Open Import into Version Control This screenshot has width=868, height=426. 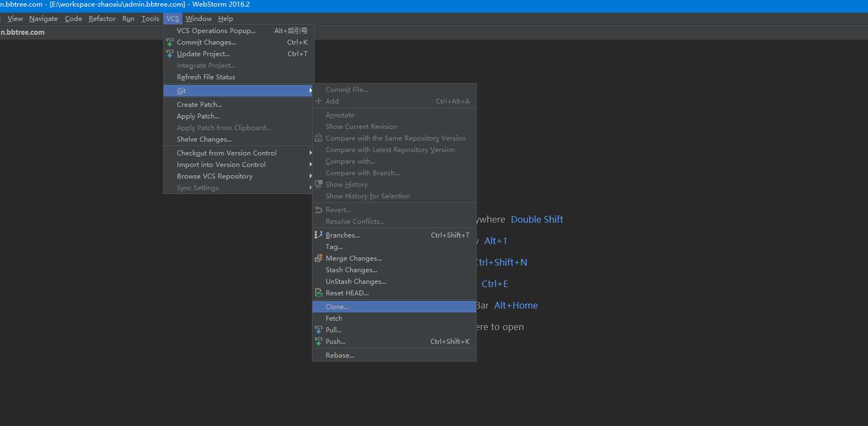click(239, 164)
